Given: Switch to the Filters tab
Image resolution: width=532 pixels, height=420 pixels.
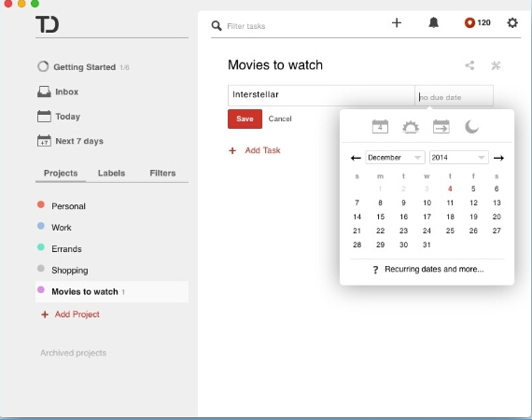Looking at the screenshot, I should point(162,173).
